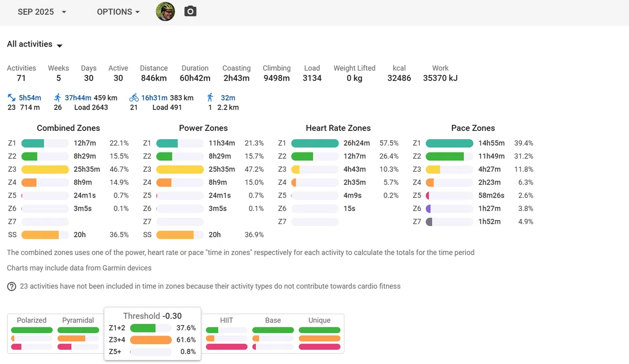The image size is (629, 364).
Task: Open the 37h44m running total link
Action: 78,97
